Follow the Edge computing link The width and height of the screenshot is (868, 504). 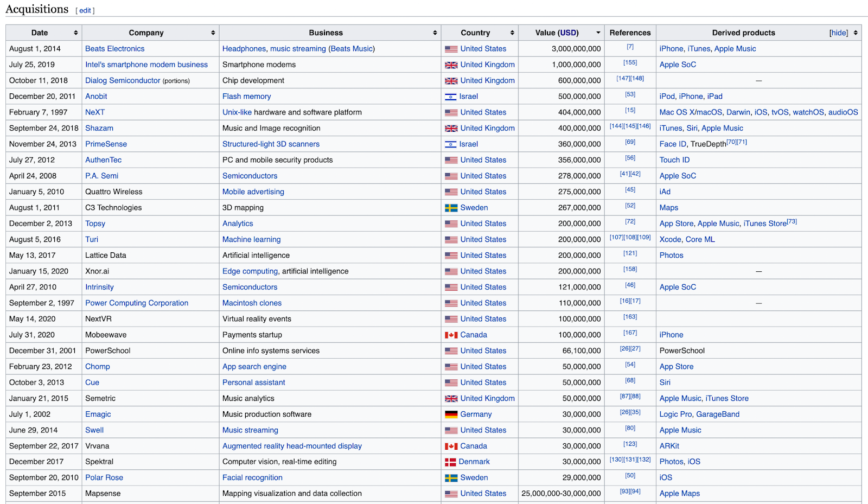click(x=250, y=271)
